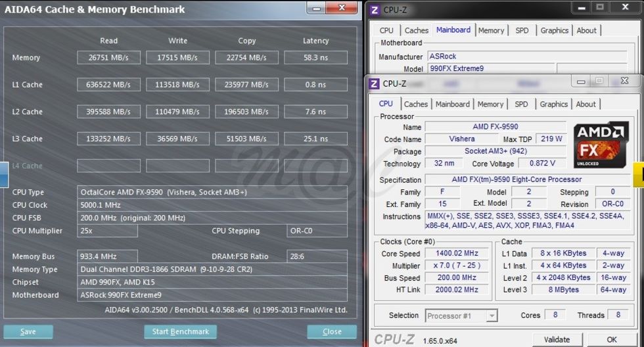This screenshot has width=644, height=347.
Task: Click the CPU-Z icon in the front window title bar
Action: 374,83
